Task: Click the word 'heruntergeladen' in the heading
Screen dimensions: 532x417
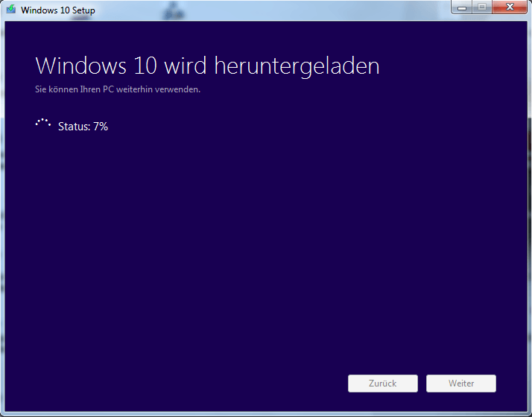Action: (297, 66)
